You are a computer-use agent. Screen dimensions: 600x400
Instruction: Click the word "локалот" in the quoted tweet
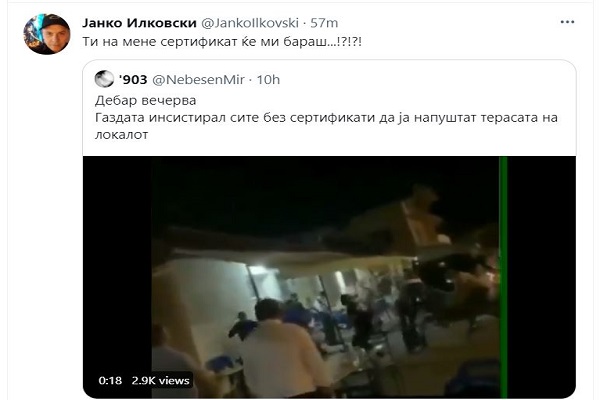click(x=121, y=135)
